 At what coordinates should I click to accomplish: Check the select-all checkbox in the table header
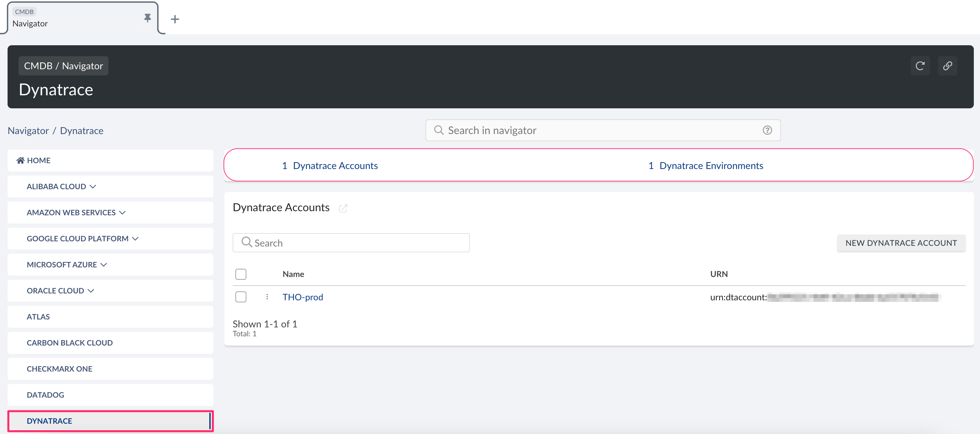[241, 274]
